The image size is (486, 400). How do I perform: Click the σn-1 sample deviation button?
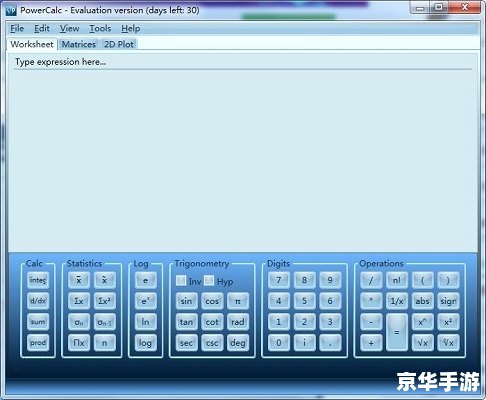pyautogui.click(x=104, y=322)
